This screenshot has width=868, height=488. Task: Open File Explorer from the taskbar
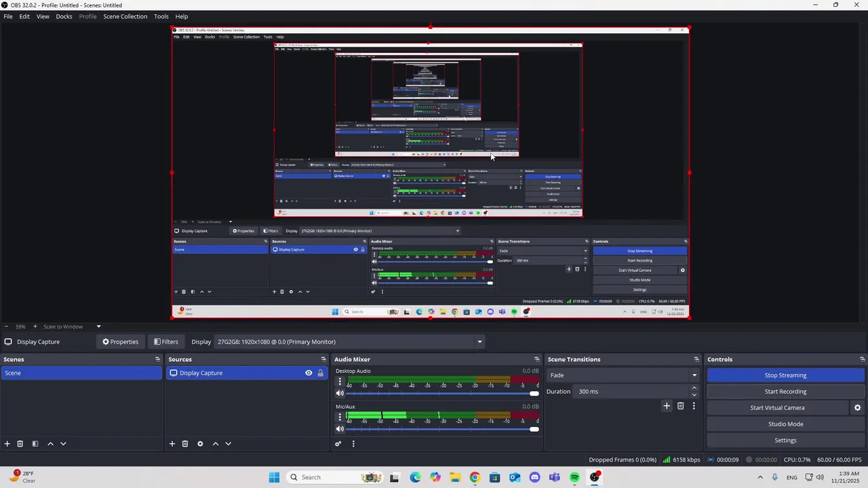coord(454,477)
